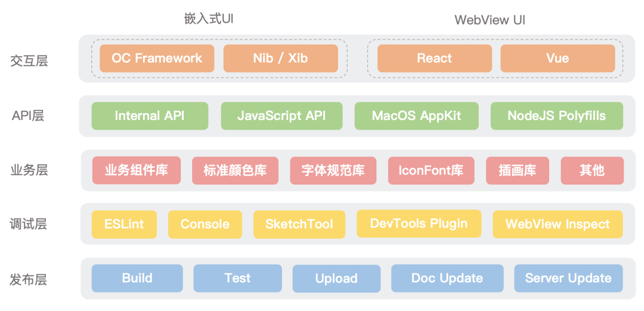This screenshot has width=644, height=311.
Task: Select the Build box
Action: click(x=137, y=279)
